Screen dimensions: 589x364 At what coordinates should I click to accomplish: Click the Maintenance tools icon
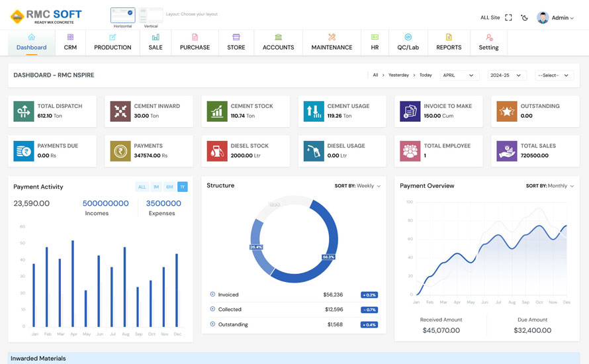click(x=332, y=37)
